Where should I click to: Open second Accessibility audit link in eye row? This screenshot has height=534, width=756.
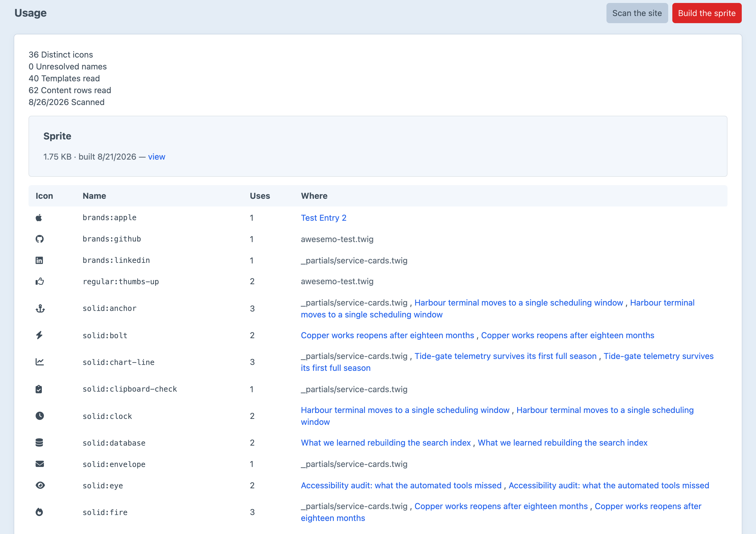(x=609, y=485)
